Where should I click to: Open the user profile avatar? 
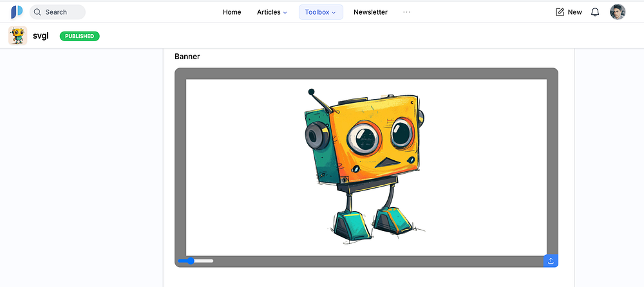618,12
